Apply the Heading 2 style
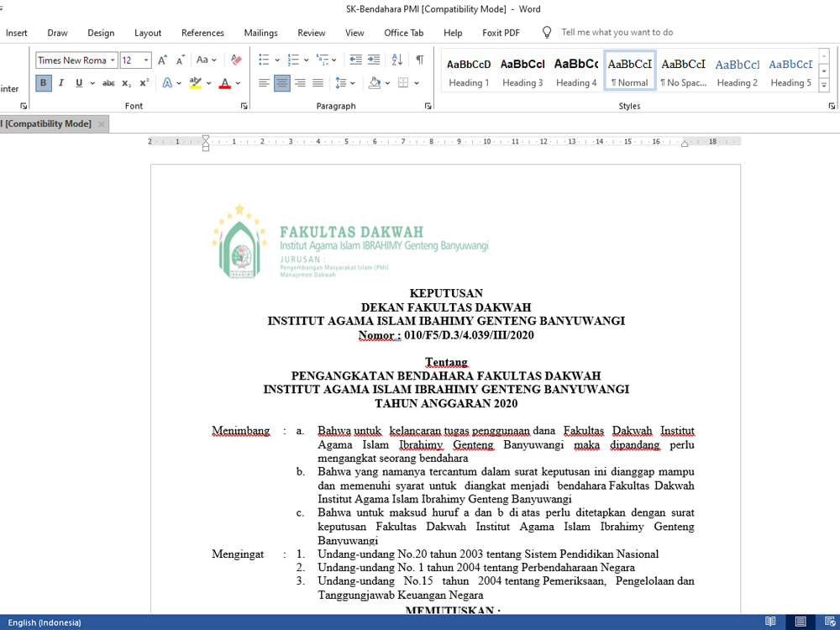Image resolution: width=840 pixels, height=630 pixels. tap(738, 71)
